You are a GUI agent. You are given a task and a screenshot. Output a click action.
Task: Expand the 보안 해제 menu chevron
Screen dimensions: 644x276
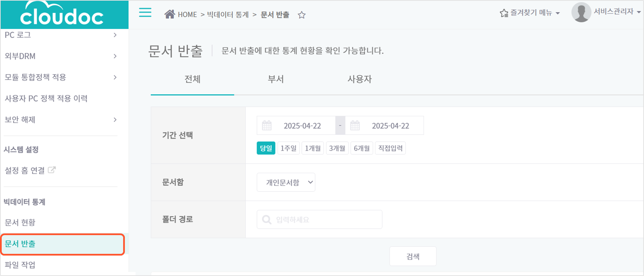click(x=115, y=120)
